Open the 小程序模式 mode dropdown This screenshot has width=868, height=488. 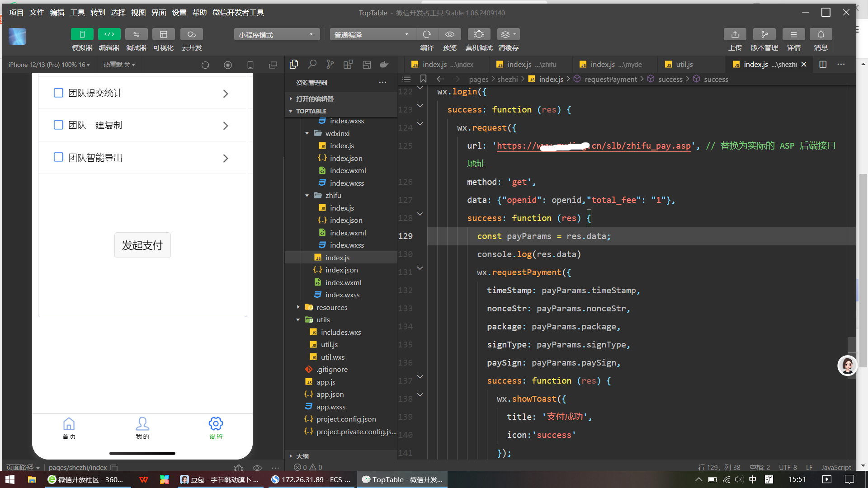tap(277, 34)
